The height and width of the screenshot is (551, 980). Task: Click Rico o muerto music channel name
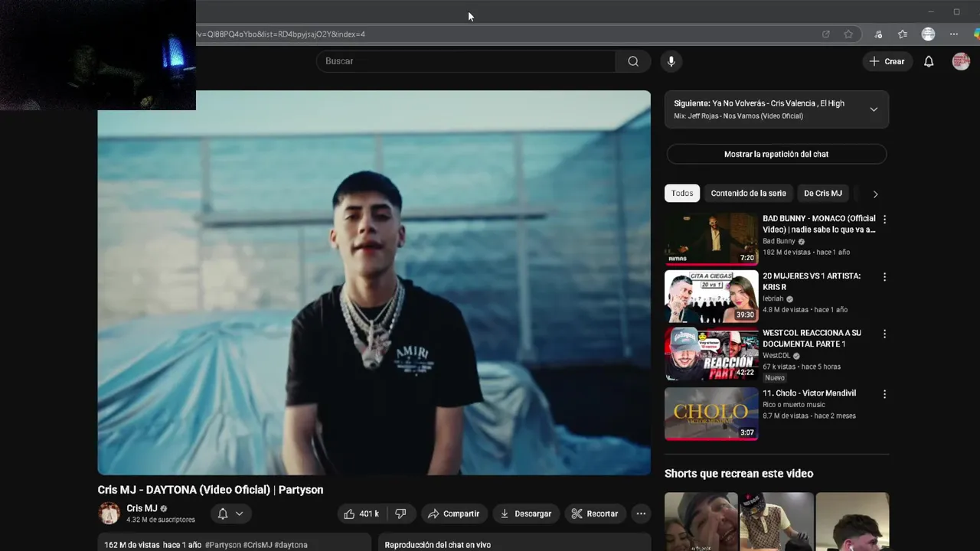794,404
